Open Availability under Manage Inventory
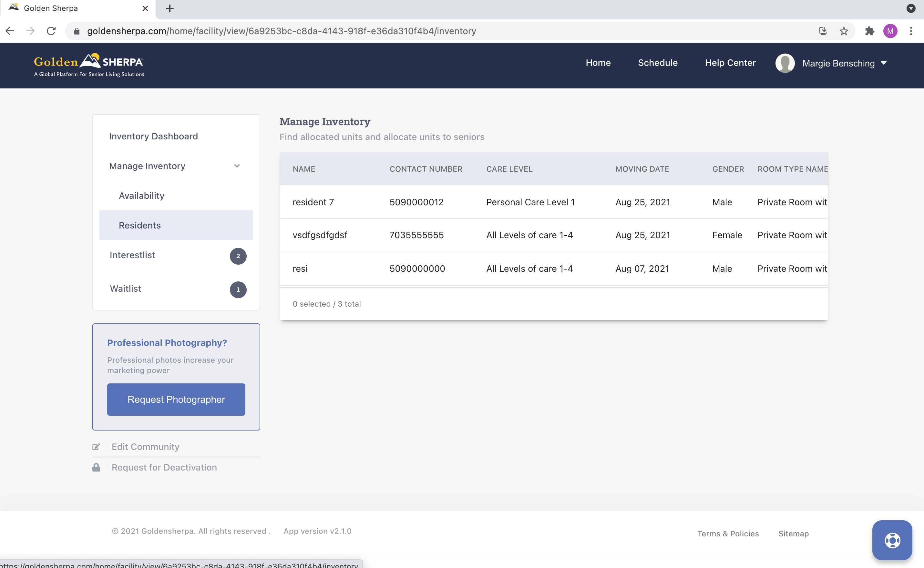The width and height of the screenshot is (924, 568). point(142,196)
